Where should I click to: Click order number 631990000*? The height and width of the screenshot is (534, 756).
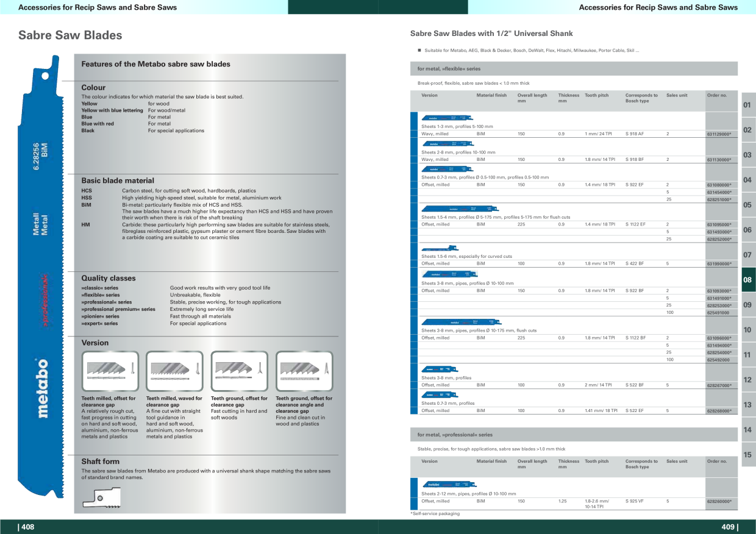tap(719, 264)
